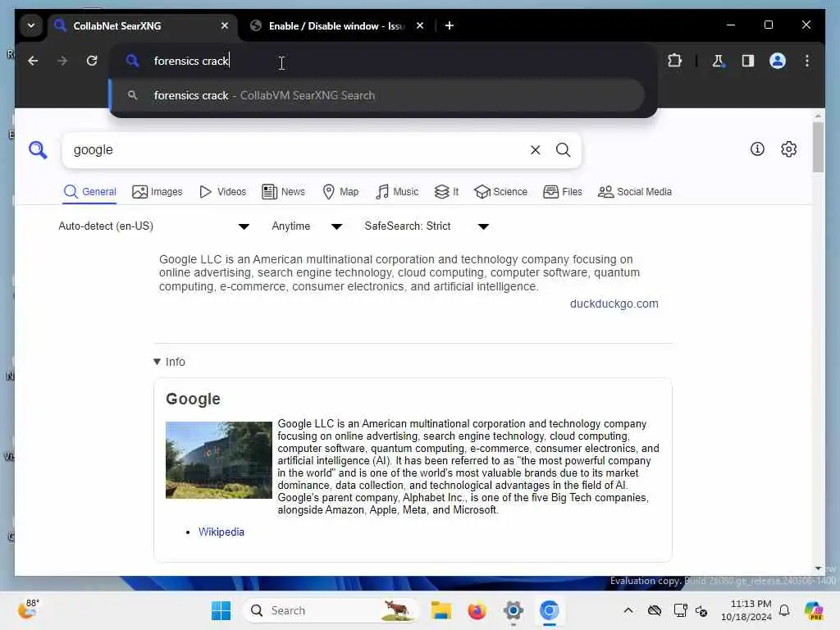
Task: Click the SearXNG magnifier logo
Action: click(38, 150)
